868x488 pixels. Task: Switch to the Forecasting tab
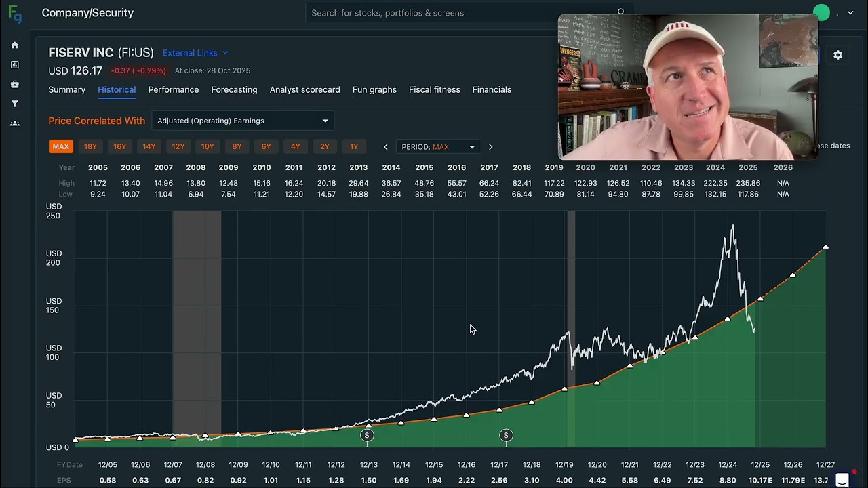(x=234, y=90)
